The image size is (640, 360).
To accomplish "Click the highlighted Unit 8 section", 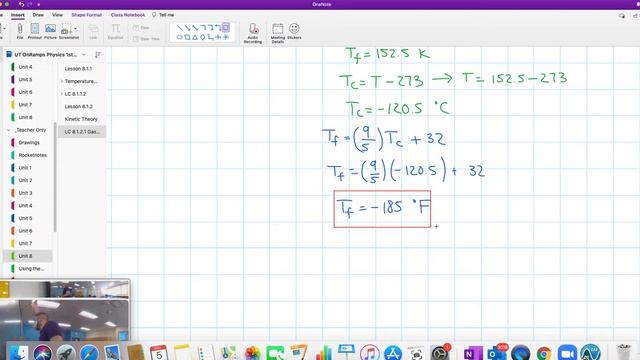I will point(28,256).
